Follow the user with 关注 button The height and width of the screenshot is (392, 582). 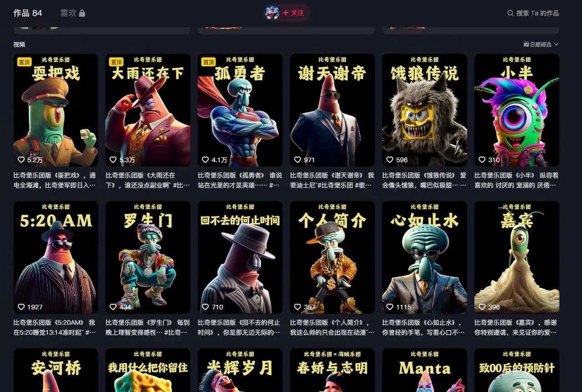click(x=293, y=13)
